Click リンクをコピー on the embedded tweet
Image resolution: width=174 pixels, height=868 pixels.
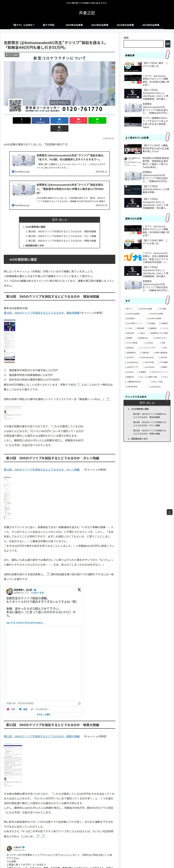40,709
